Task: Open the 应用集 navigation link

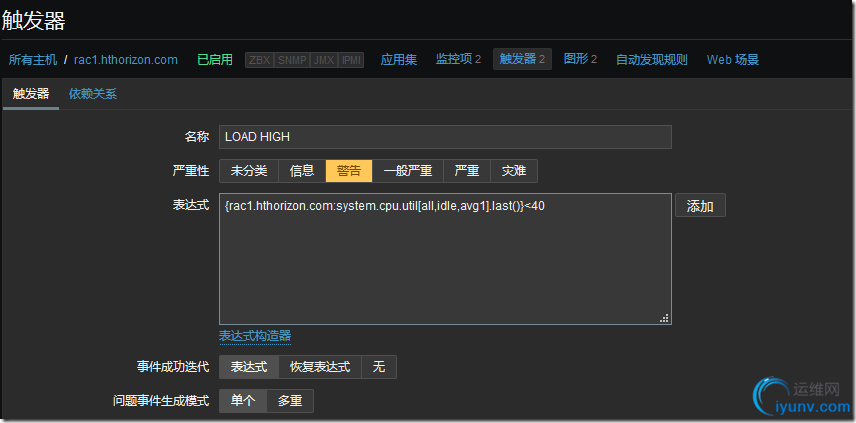Action: point(399,60)
